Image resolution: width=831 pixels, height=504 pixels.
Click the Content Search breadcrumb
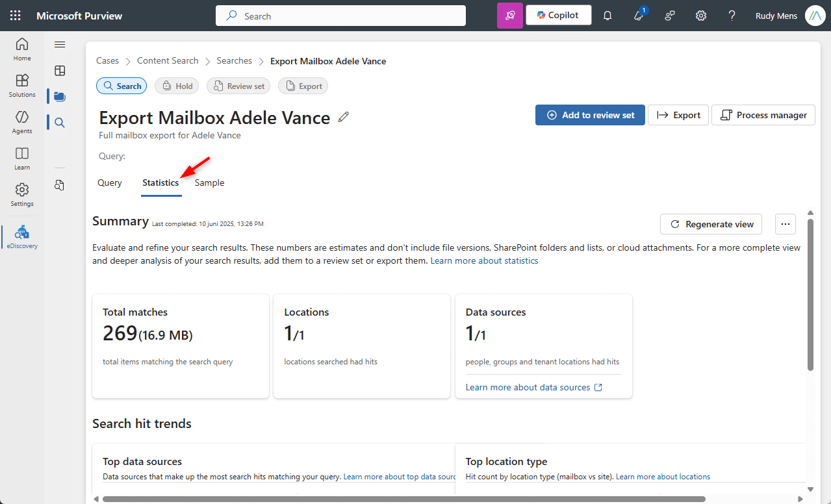pos(168,60)
